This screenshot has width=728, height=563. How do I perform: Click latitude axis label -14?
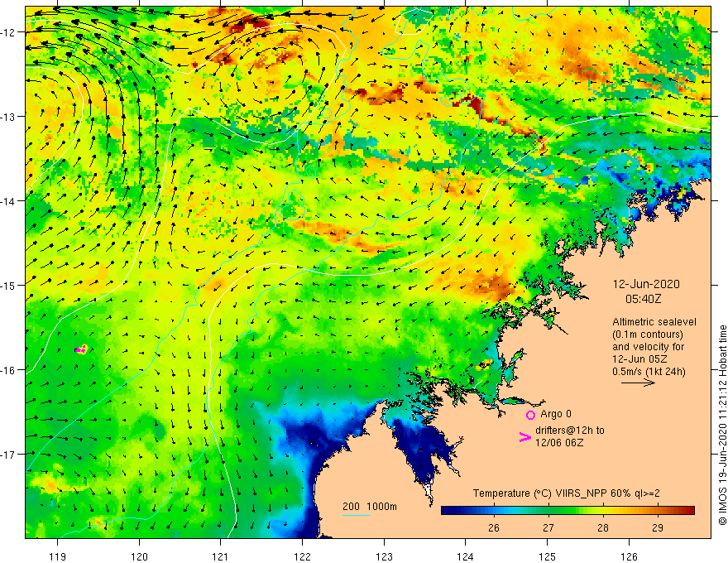click(9, 201)
